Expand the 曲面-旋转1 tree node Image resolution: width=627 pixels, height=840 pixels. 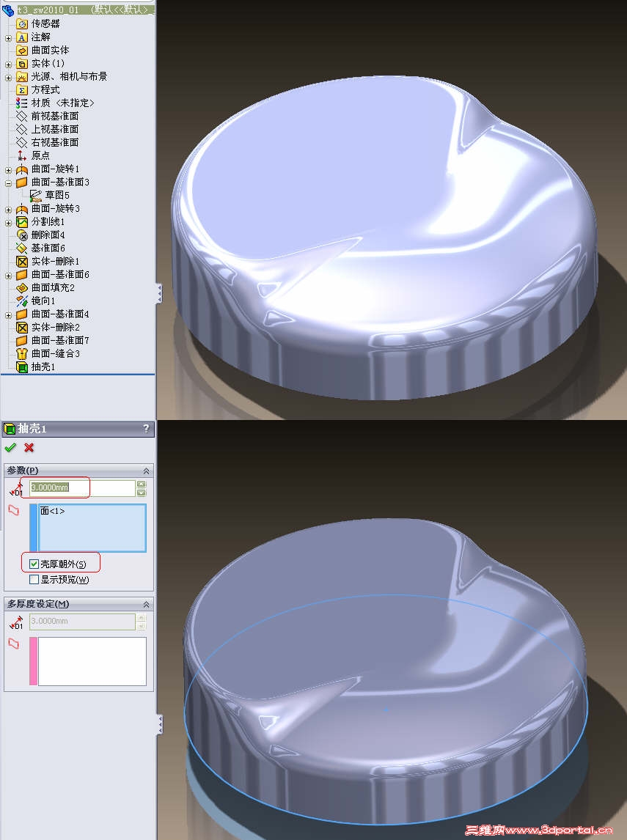[x=8, y=170]
